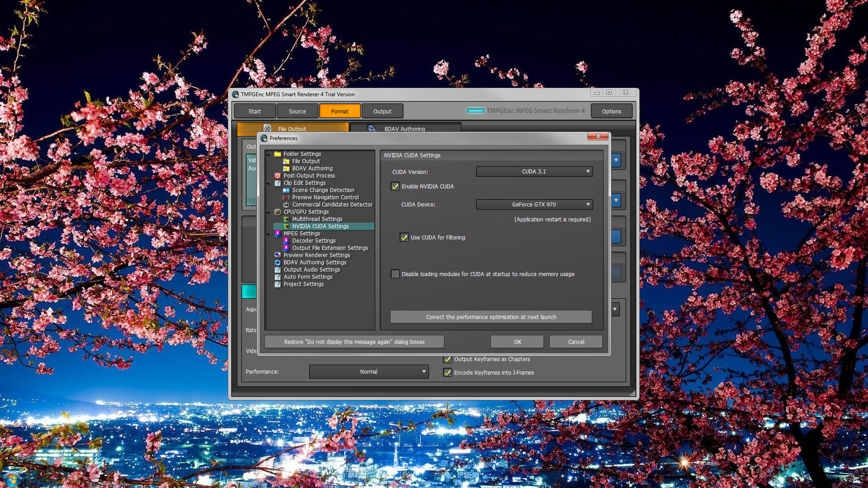Image resolution: width=868 pixels, height=488 pixels.
Task: Switch to the Output tab in main window
Action: 382,111
